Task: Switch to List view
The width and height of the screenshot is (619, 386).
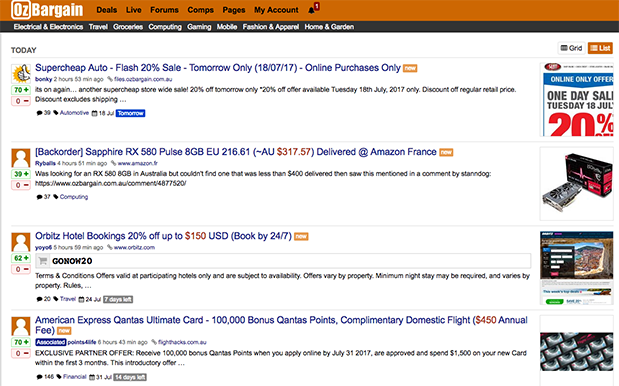Action: (x=600, y=48)
